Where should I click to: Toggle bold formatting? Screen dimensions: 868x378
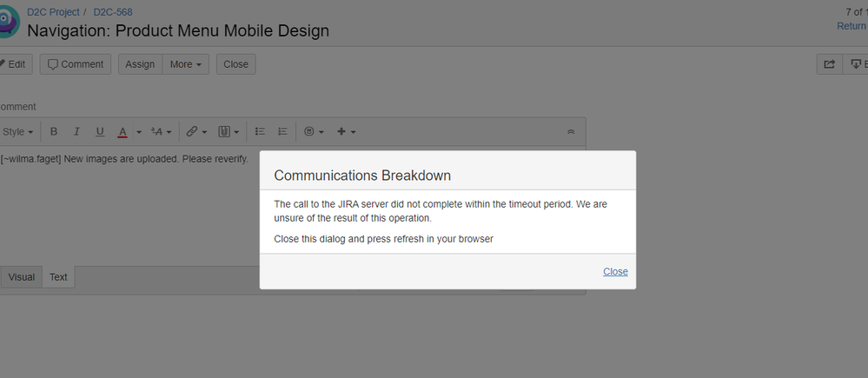click(x=54, y=132)
